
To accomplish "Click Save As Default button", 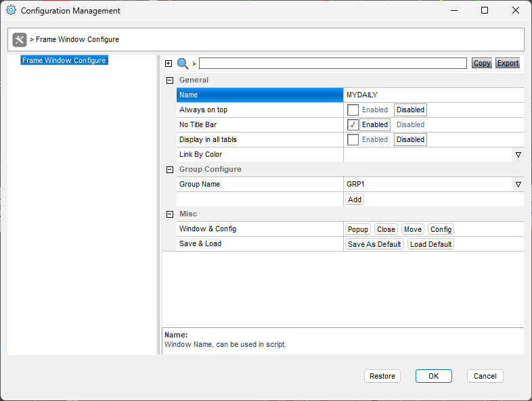I will (x=374, y=244).
